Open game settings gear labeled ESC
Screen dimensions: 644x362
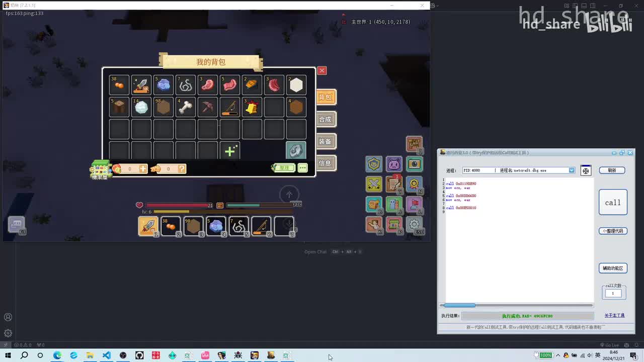pos(414,224)
